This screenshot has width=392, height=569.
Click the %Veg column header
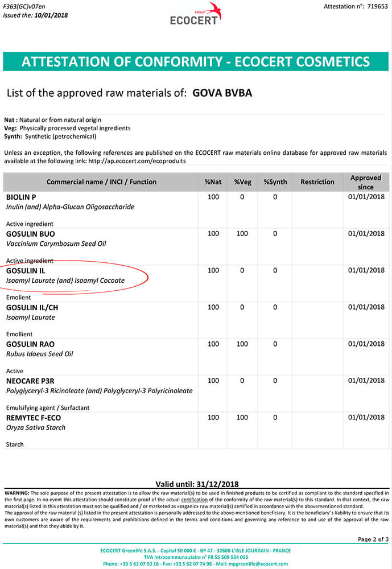[242, 182]
